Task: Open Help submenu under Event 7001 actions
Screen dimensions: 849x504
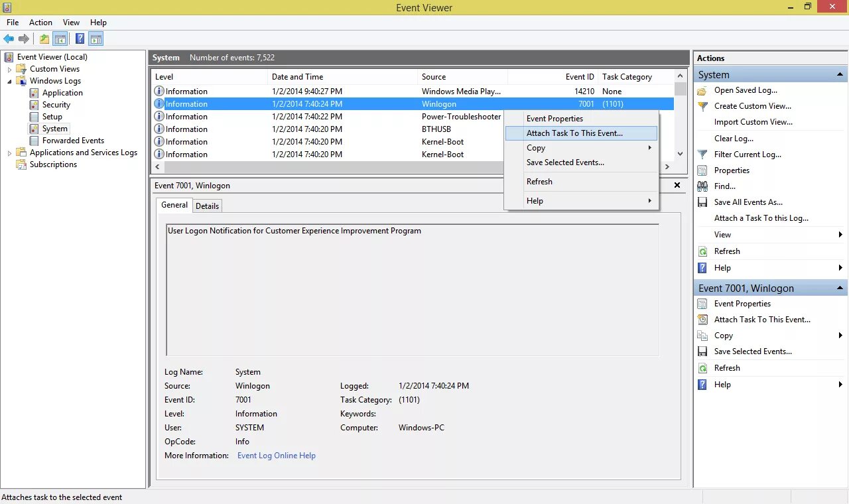Action: pyautogui.click(x=769, y=385)
